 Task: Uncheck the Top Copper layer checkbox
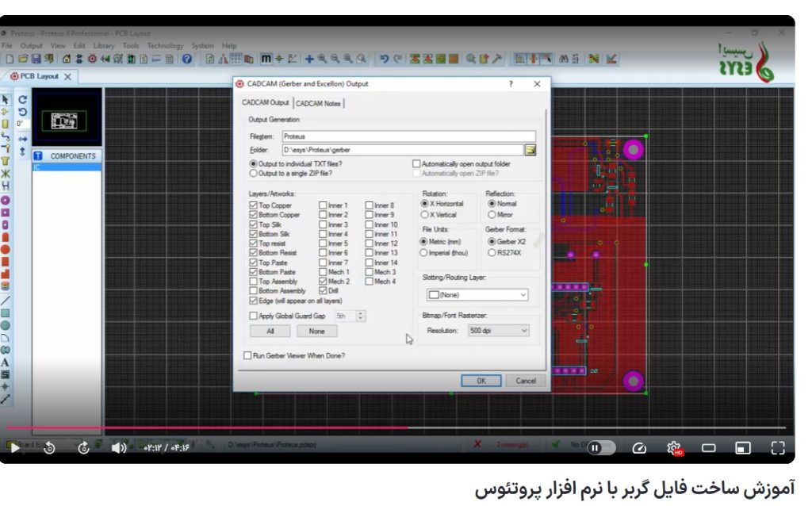pos(254,205)
